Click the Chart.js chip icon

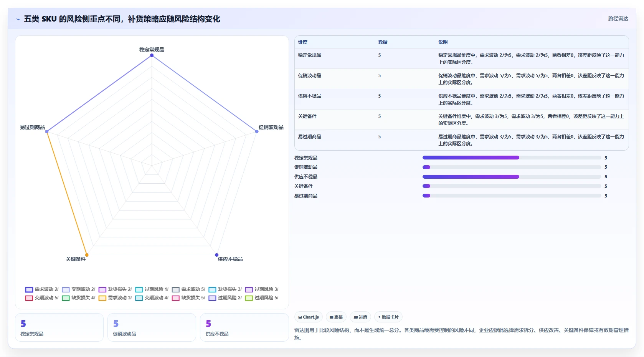[x=300, y=317]
